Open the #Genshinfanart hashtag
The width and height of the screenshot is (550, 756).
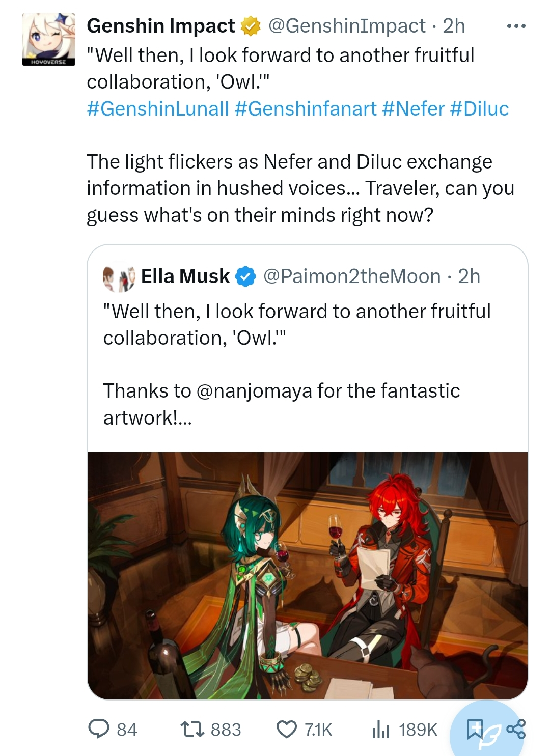pyautogui.click(x=306, y=108)
